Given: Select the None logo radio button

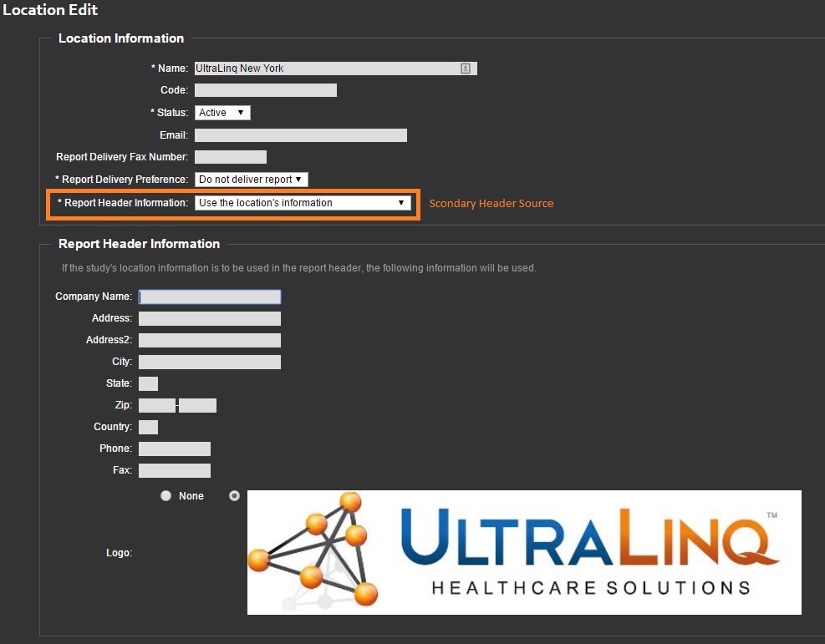Looking at the screenshot, I should point(166,496).
